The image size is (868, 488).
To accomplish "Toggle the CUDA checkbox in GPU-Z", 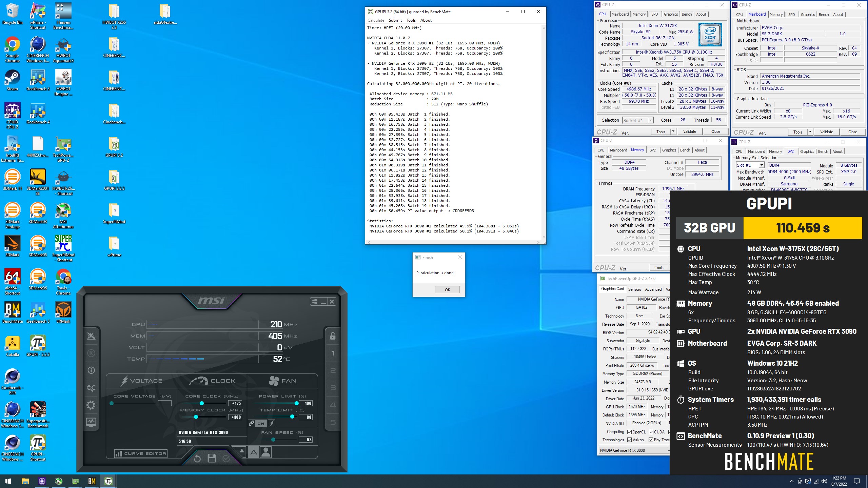I will tap(651, 432).
